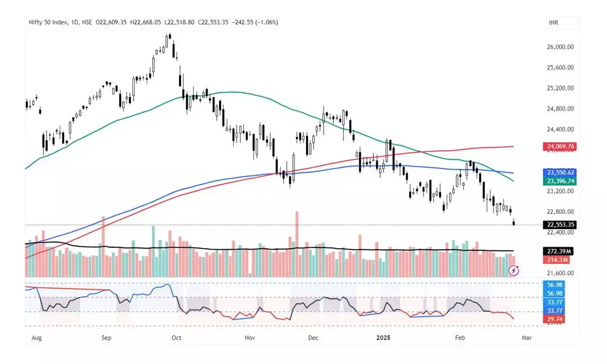607x364 pixels.
Task: Click the red notification dot on the lightning icon
Action: pyautogui.click(x=518, y=267)
